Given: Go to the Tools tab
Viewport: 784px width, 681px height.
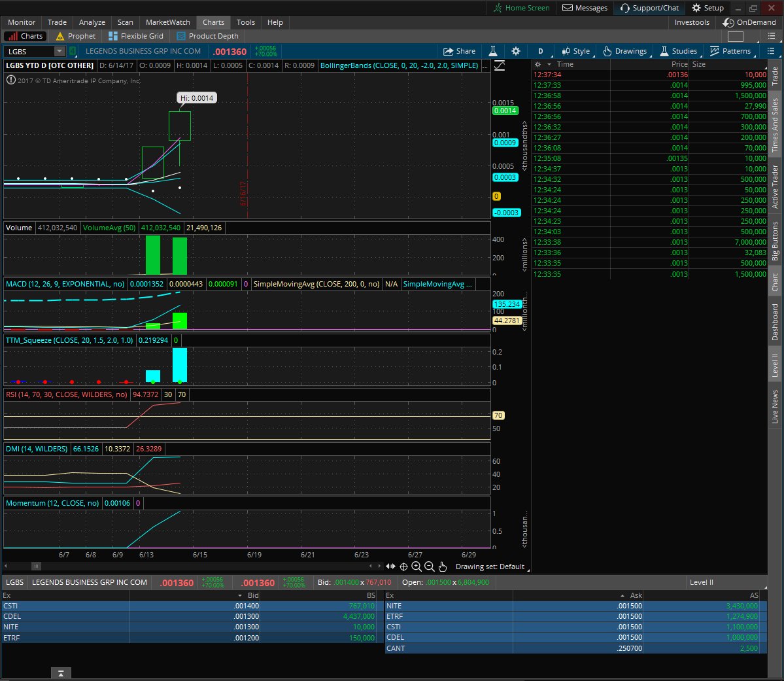Looking at the screenshot, I should point(245,22).
